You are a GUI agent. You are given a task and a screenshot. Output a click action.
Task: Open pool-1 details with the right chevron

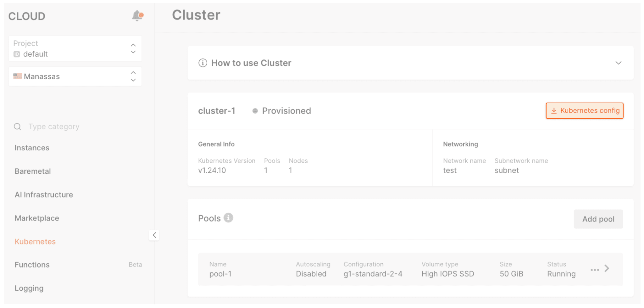tap(607, 268)
